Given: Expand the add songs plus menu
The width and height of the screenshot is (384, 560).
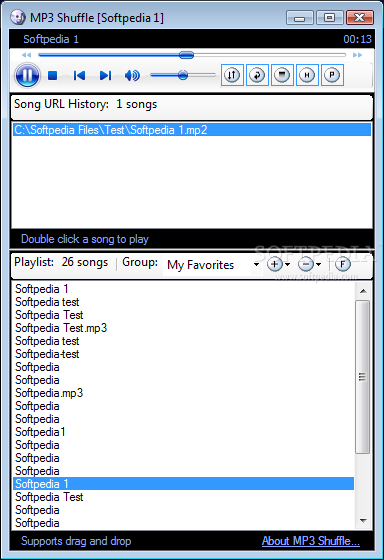Looking at the screenshot, I should 278,264.
